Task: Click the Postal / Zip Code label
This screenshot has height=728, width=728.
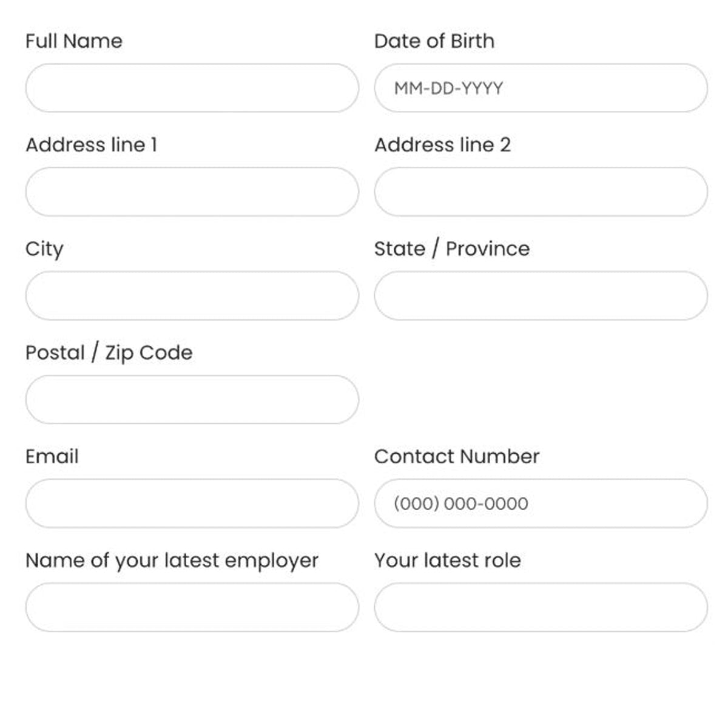Action: pyautogui.click(x=109, y=353)
